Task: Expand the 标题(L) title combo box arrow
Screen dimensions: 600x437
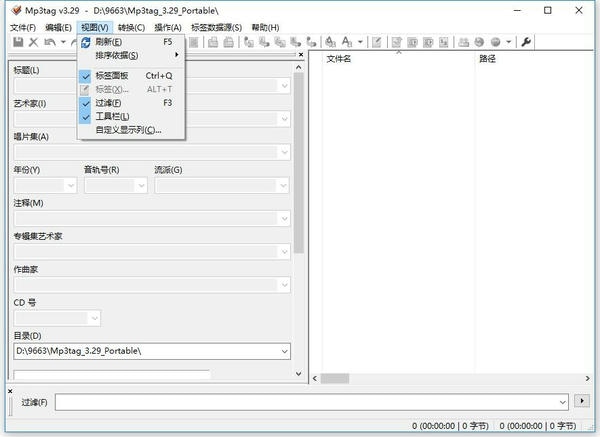Action: point(284,86)
